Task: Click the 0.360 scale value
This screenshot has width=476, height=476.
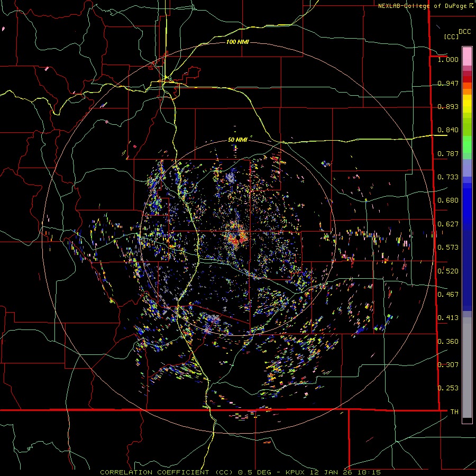Action: click(448, 341)
